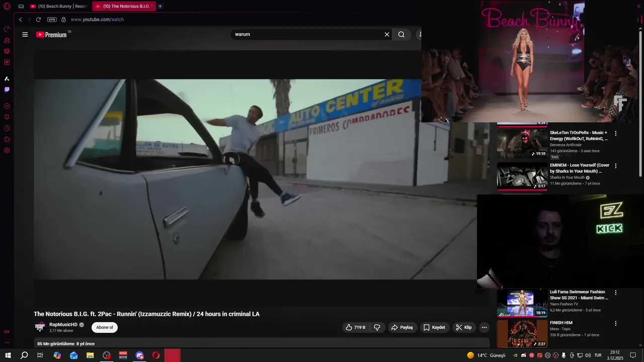Select The Notorious B.I.G. tab
644x362 pixels.
pyautogui.click(x=124, y=6)
